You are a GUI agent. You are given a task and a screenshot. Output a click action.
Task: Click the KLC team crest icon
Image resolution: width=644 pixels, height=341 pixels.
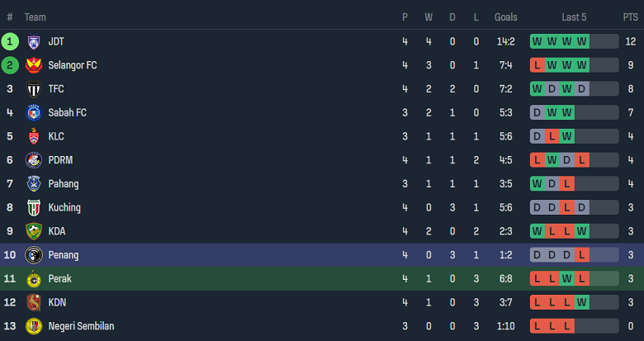click(x=34, y=136)
